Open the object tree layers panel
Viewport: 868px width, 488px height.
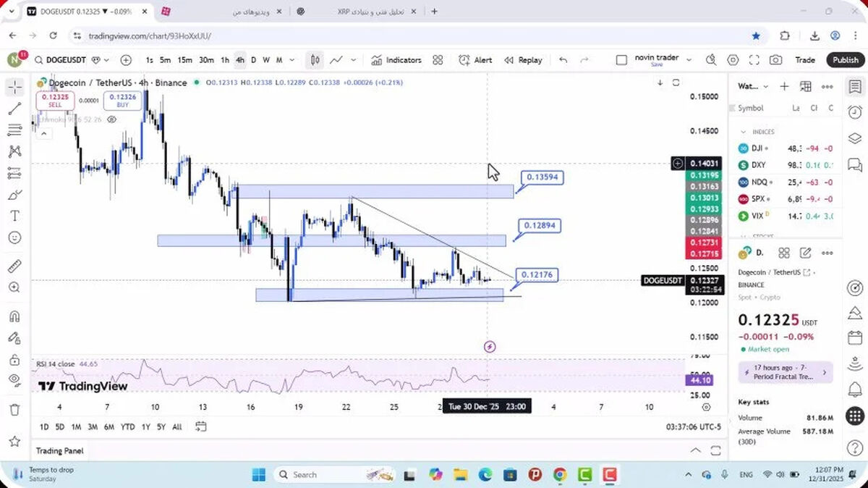[x=854, y=138]
